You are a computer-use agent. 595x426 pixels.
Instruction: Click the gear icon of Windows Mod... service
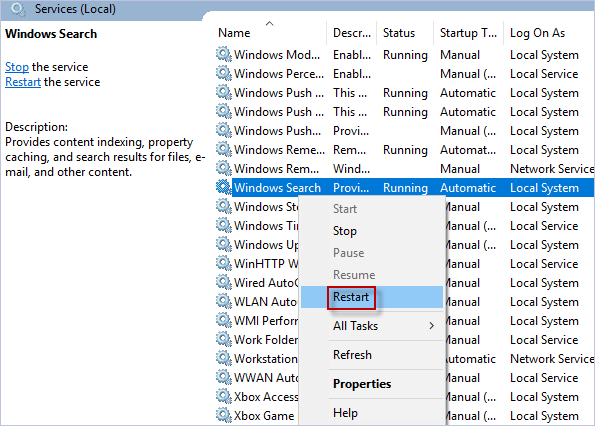(224, 55)
